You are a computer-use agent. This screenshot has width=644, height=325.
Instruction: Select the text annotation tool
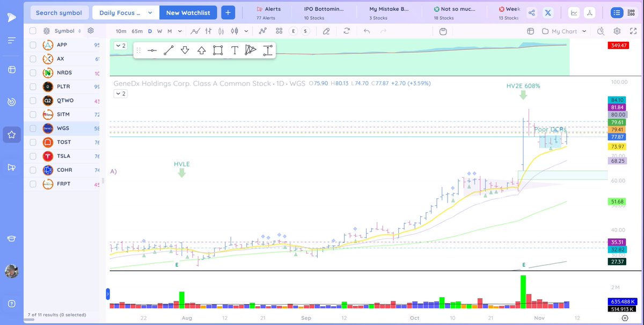(235, 50)
